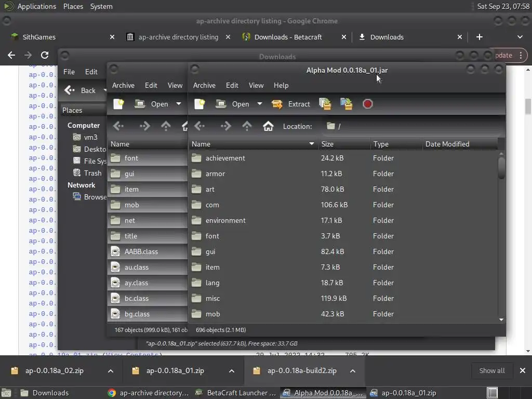The height and width of the screenshot is (399, 532).
Task: Click scroll down arrow in Alpha Mod list
Action: pyautogui.click(x=501, y=320)
